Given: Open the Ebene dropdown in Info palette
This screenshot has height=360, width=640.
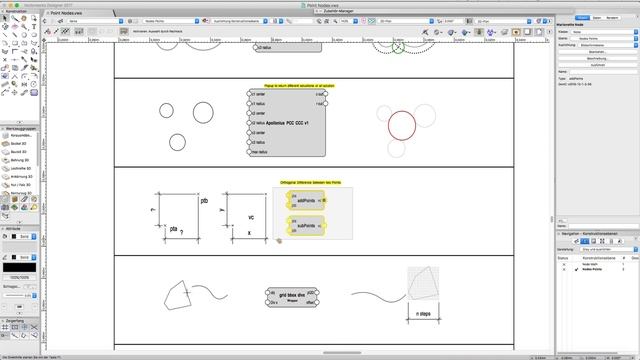Looking at the screenshot, I should 604,38.
